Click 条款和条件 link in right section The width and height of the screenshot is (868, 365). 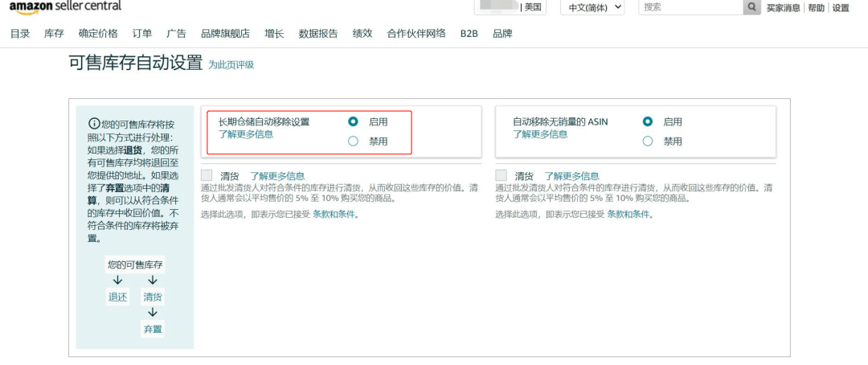click(629, 215)
